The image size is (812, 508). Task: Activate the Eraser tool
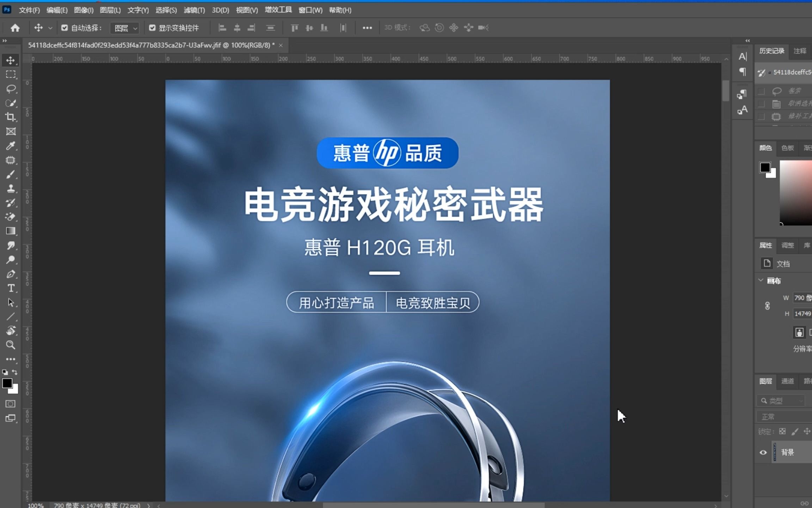click(x=11, y=217)
